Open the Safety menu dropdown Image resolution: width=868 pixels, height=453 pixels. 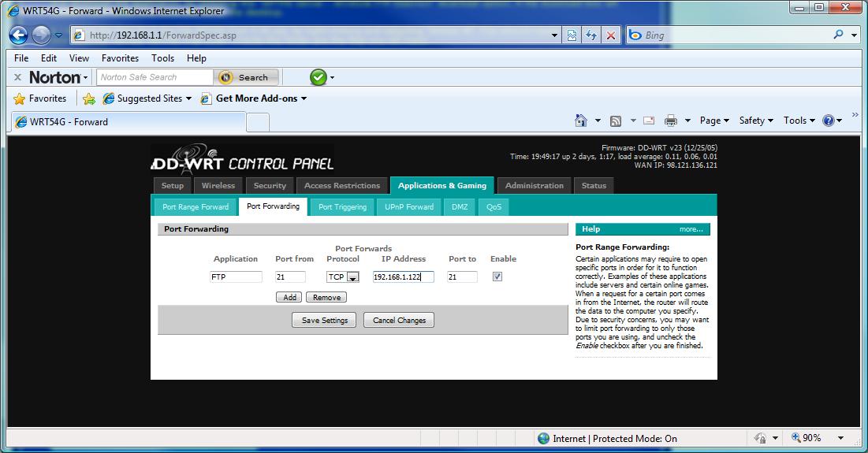point(757,121)
